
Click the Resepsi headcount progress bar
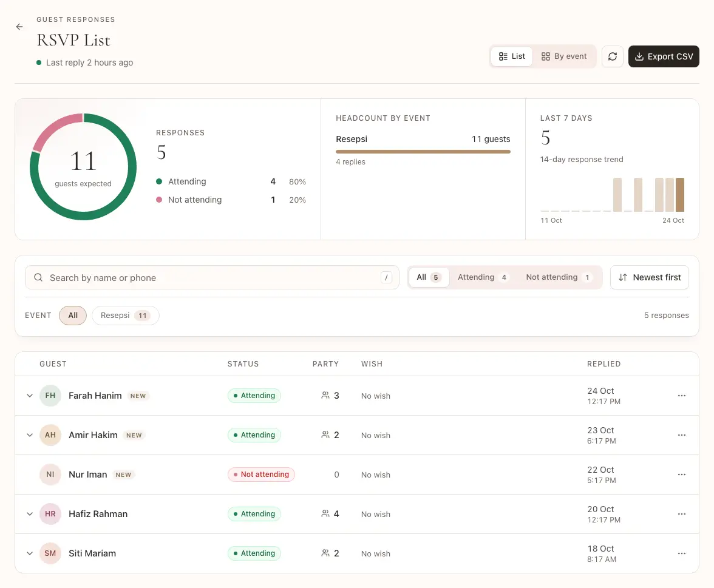click(x=423, y=152)
